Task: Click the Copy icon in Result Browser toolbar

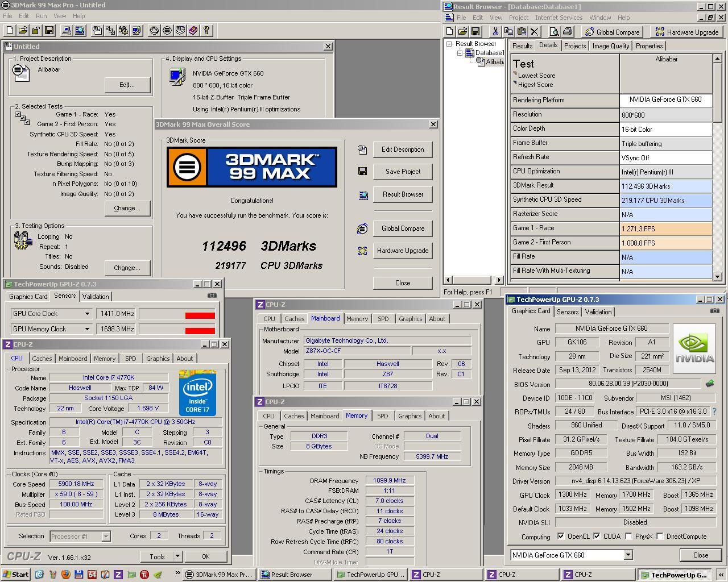Action: pyautogui.click(x=508, y=32)
